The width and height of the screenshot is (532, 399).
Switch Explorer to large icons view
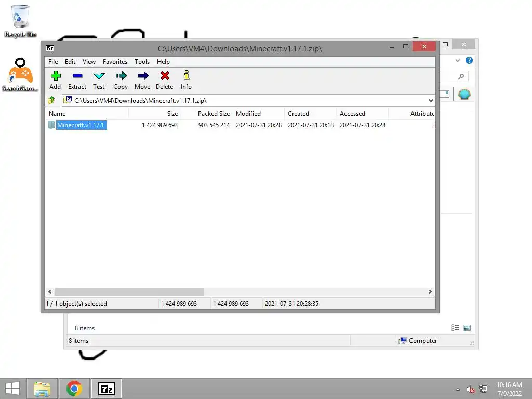click(x=467, y=328)
